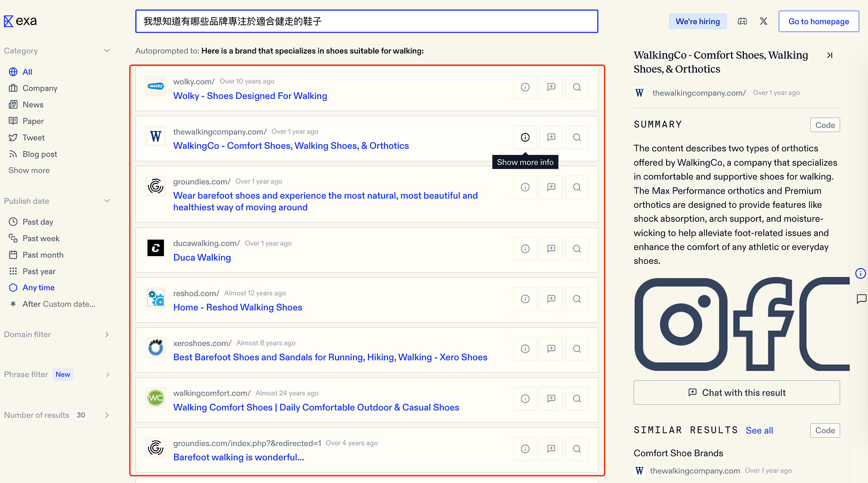Info icon for Reshod Walking Shoes

[525, 299]
